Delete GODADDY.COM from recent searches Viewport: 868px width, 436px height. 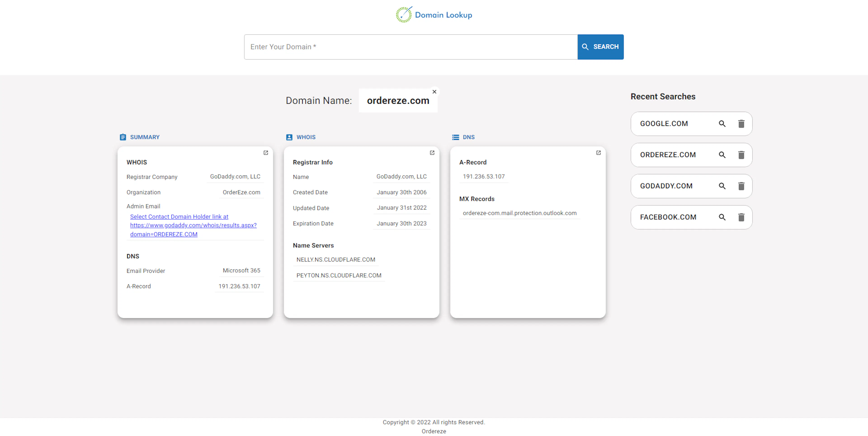point(741,186)
